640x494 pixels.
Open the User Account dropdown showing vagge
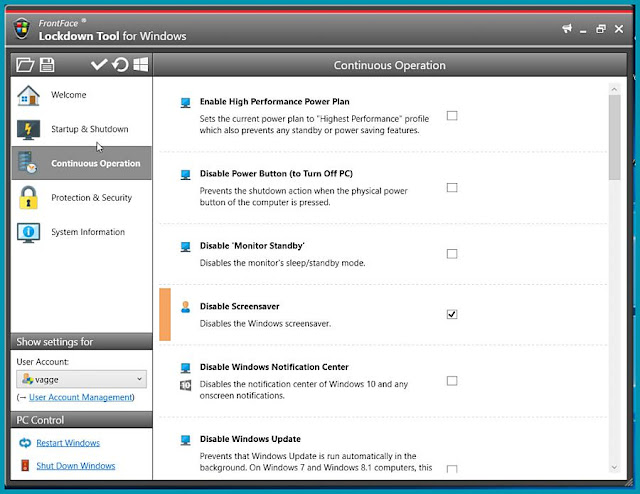(x=81, y=379)
